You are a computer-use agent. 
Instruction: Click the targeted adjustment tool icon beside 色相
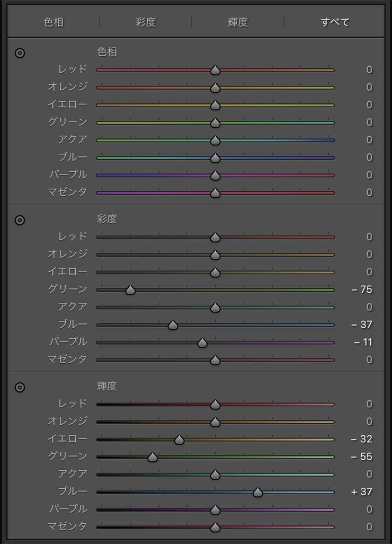(20, 53)
